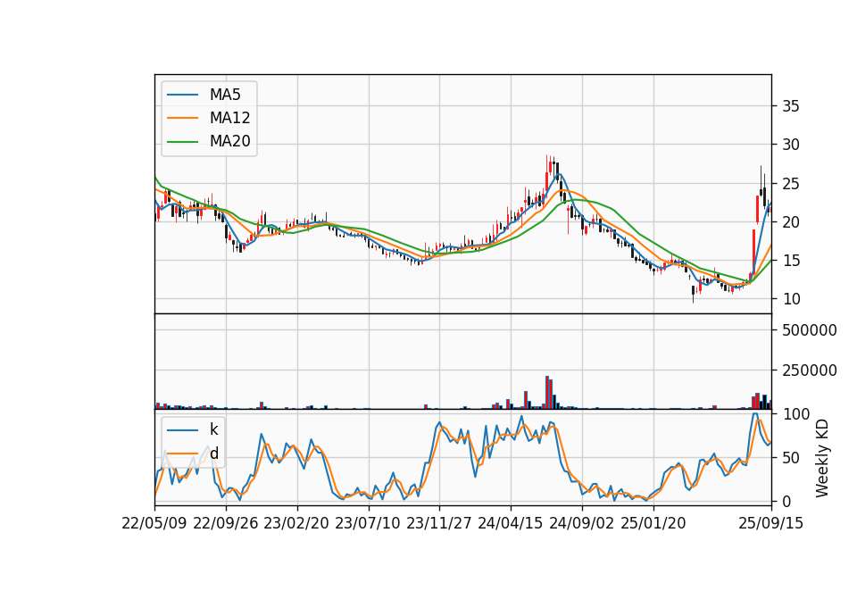Click the orange MA12 legend line sample
The width and height of the screenshot is (857, 616).
pyautogui.click(x=182, y=118)
